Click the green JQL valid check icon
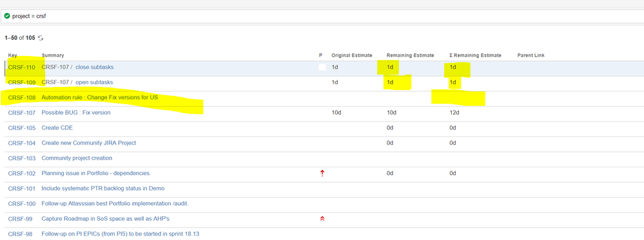Screen dimensions: 644x240 point(6,16)
